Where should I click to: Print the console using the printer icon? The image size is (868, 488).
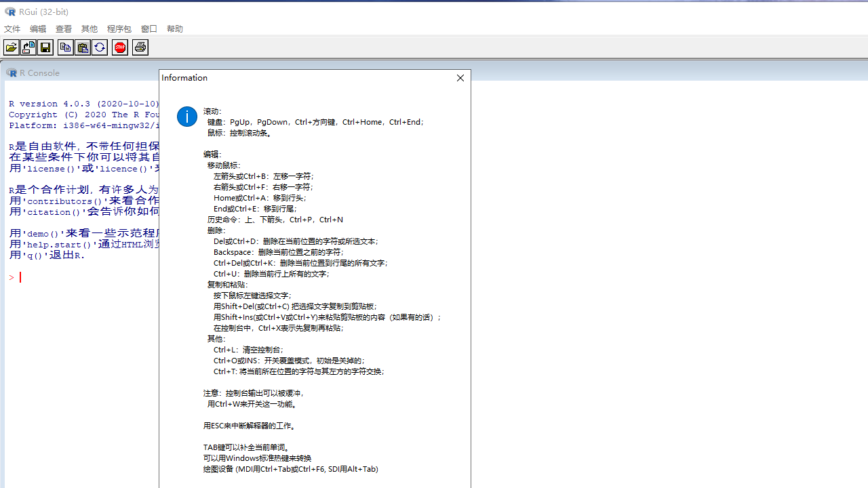click(140, 47)
